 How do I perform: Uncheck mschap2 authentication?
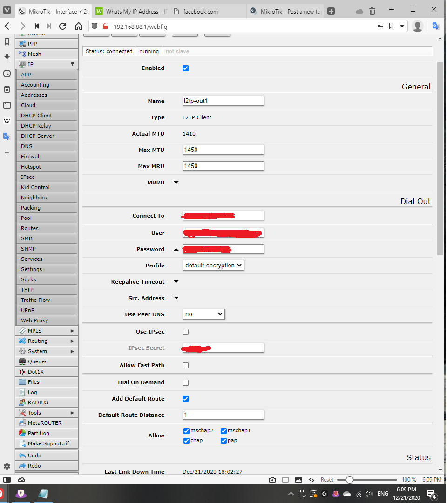186,431
